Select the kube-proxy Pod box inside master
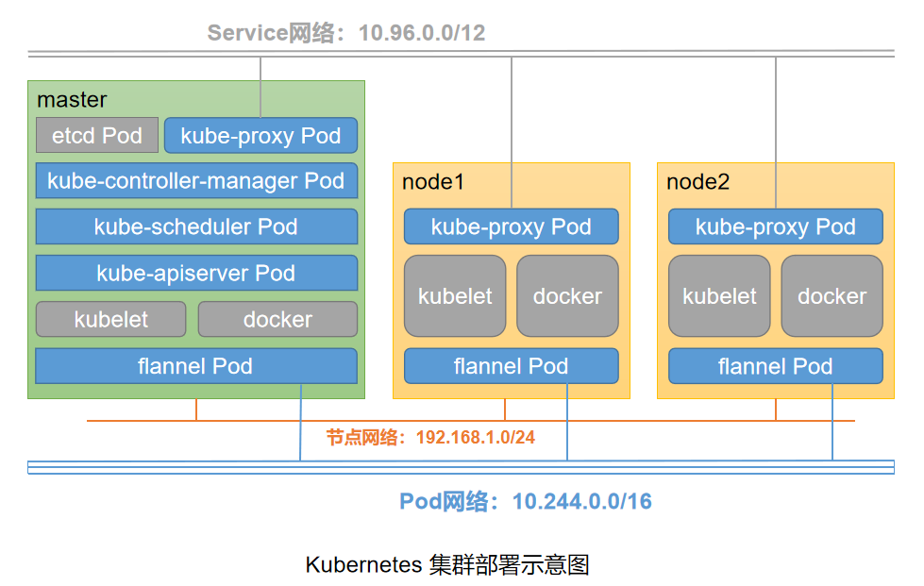 click(x=260, y=136)
